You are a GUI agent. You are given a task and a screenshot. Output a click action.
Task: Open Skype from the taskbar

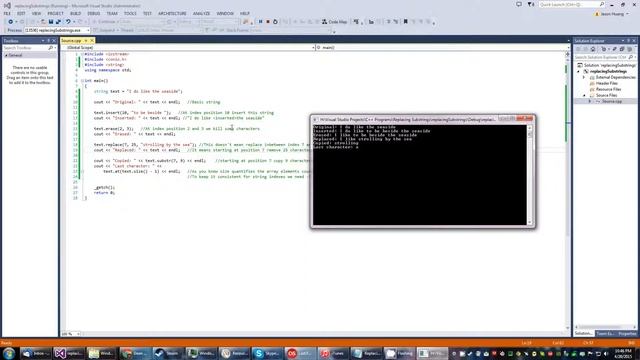tap(267, 353)
